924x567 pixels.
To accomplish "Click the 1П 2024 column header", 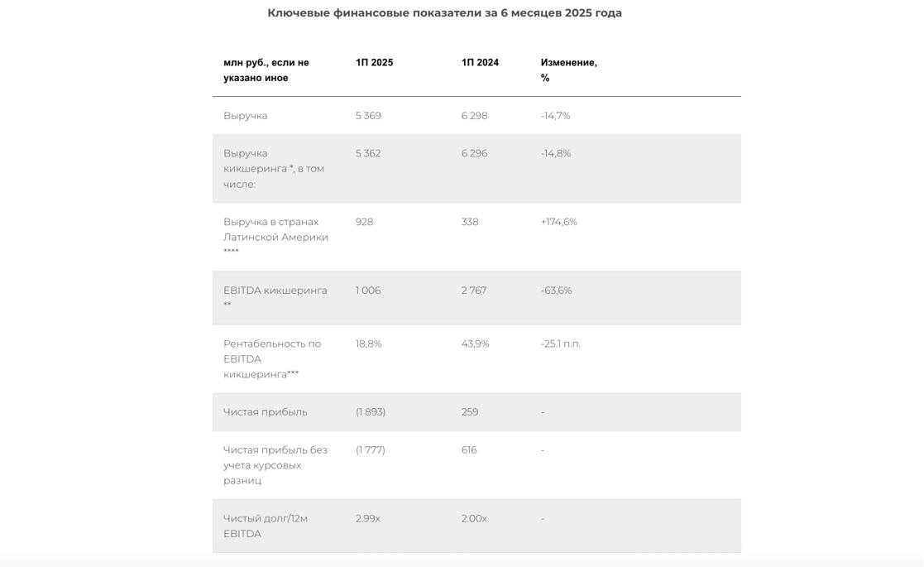I will [x=480, y=63].
